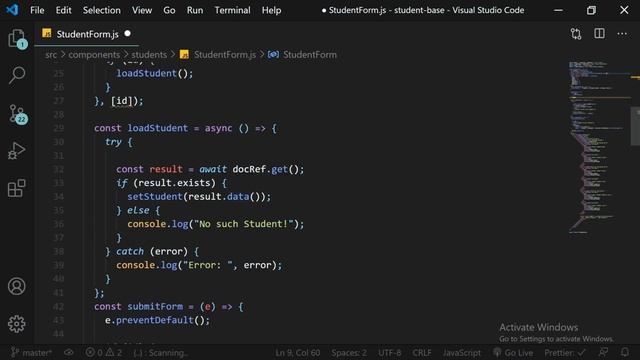Click result.exists condition on line 33

point(177,183)
